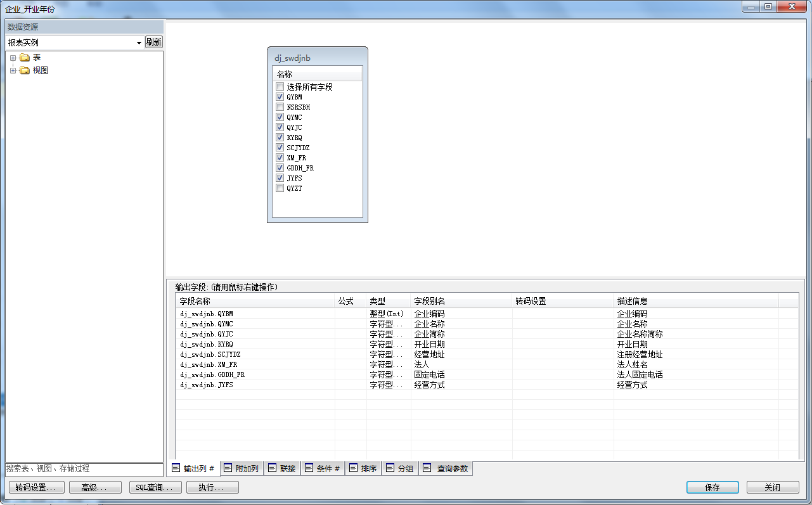Click the 查询参数 tab icon
This screenshot has height=505, width=812.
pyautogui.click(x=427, y=468)
